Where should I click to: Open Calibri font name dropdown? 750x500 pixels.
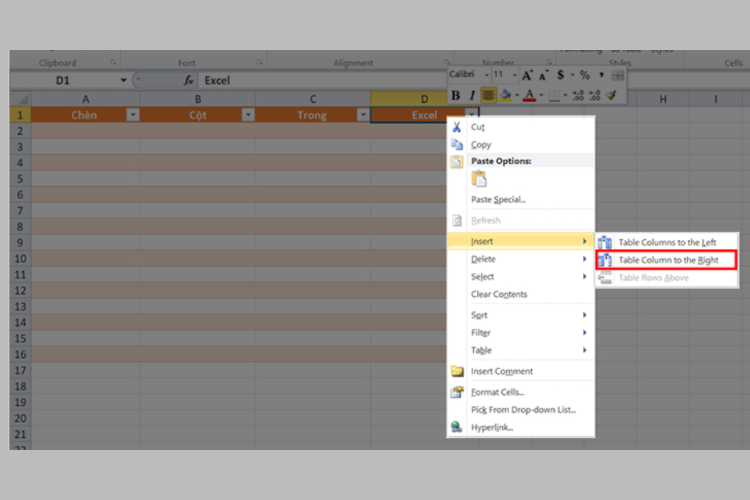pos(486,75)
